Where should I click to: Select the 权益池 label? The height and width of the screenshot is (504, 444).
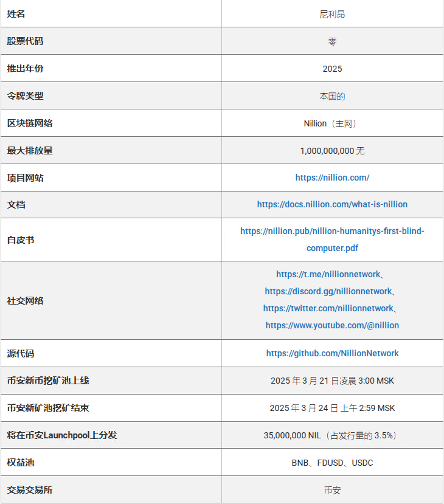coord(21,463)
